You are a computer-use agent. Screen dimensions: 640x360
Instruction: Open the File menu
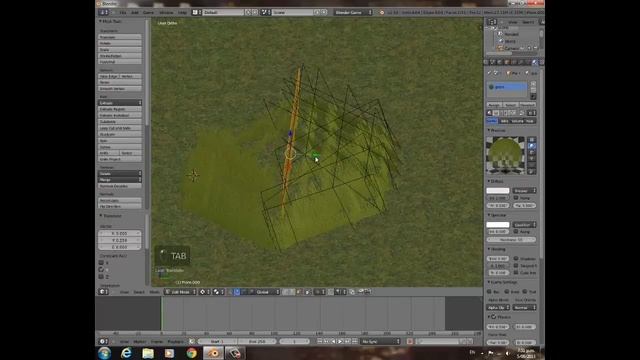click(122, 13)
